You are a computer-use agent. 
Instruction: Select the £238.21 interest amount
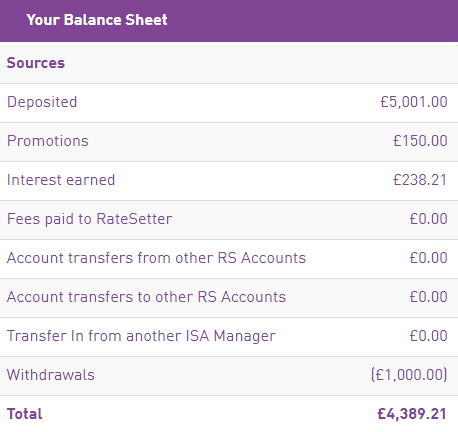click(x=420, y=180)
